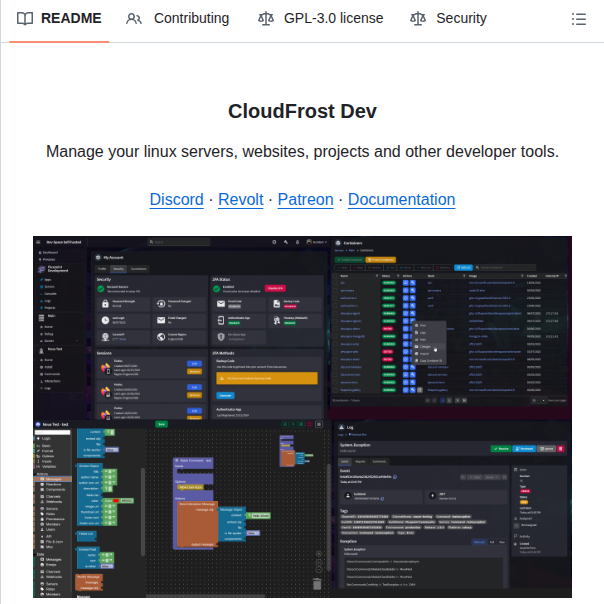Click the text "Manage your linux servers, websites, projects and other developer tools."
Screen dimensions: 604x604
[x=302, y=151]
